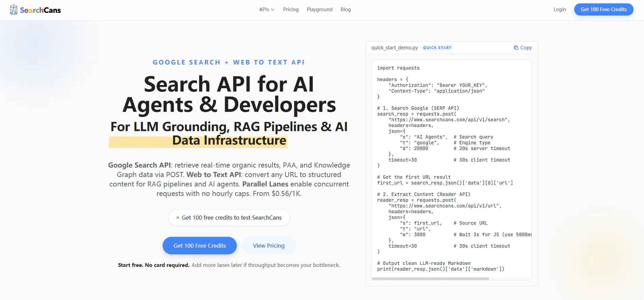Screen dimensions: 644x300
Task: Click the 'Add more lanes later' sentence
Action: point(266,265)
